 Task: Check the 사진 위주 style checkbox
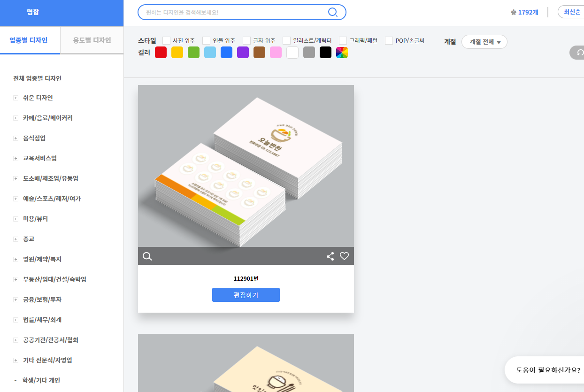point(166,41)
